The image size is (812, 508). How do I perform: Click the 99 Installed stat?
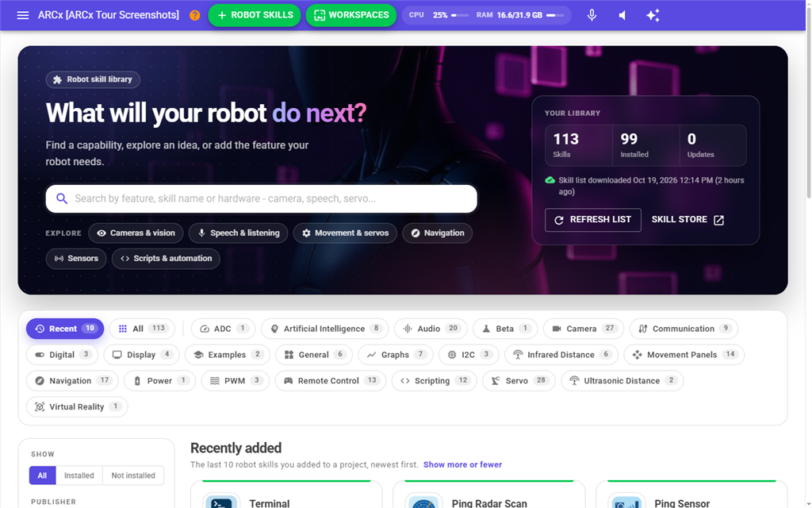coord(645,145)
